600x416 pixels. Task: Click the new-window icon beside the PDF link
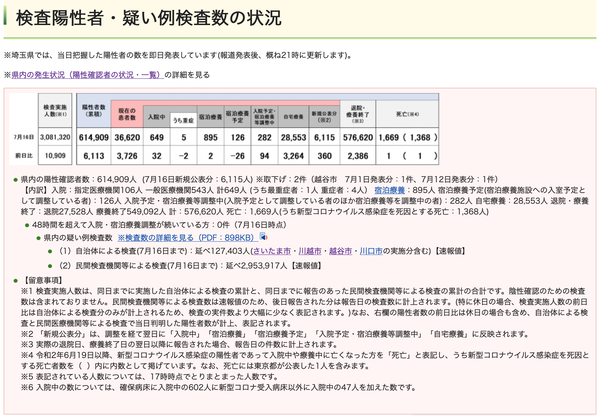click(263, 237)
